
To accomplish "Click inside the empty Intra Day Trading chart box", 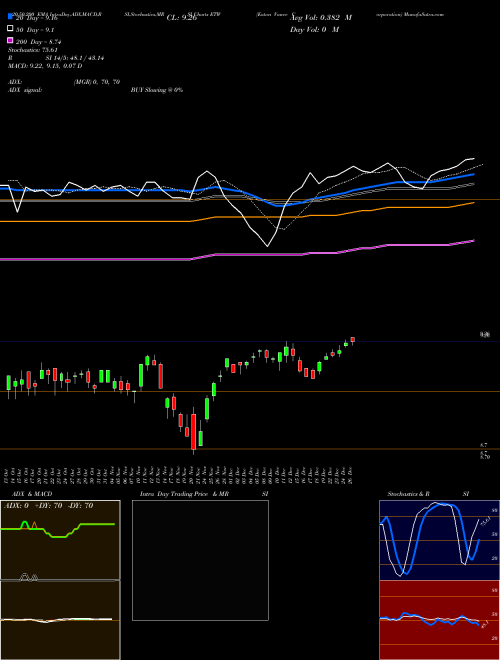I will pyautogui.click(x=200, y=560).
